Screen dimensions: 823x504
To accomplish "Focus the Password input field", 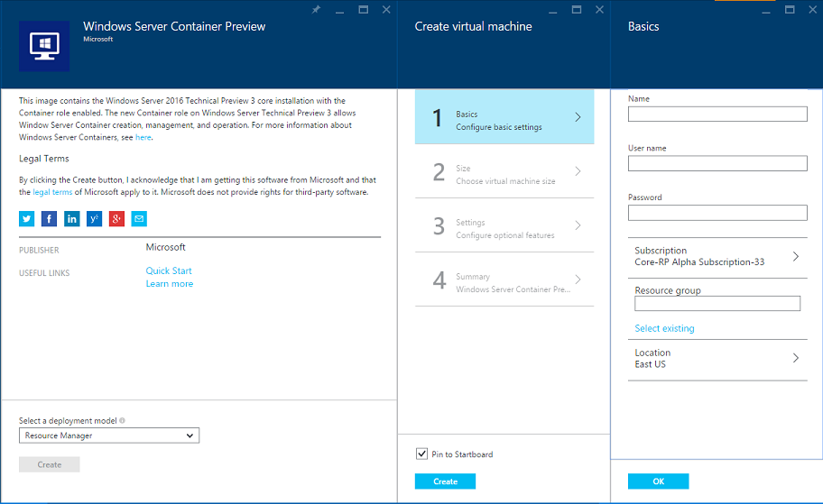I will (717, 213).
